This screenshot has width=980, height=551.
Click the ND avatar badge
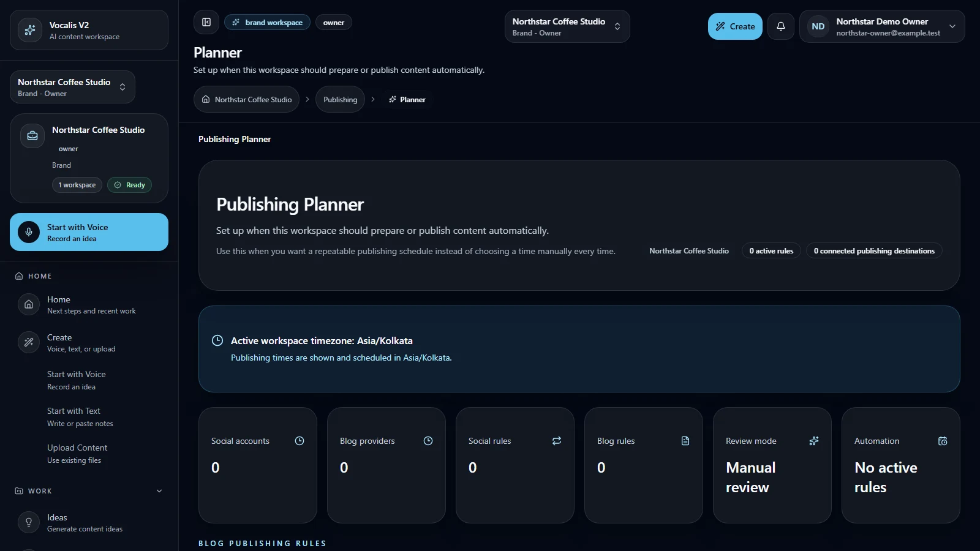[818, 26]
